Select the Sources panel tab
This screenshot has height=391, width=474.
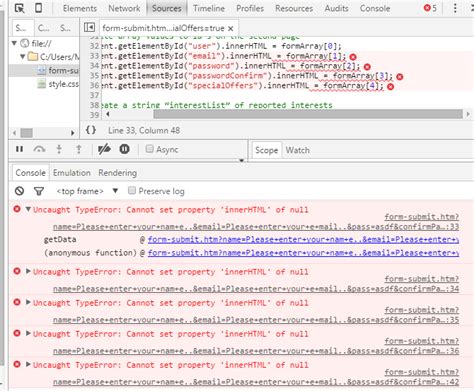167,8
